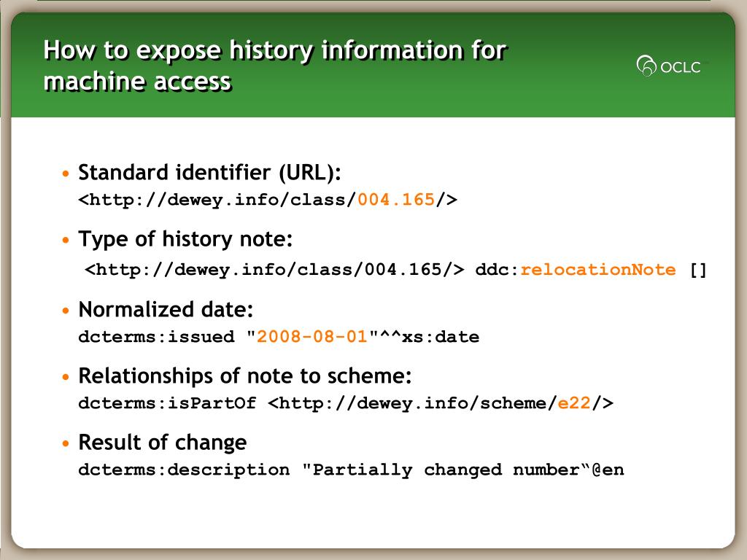Viewport: 747px width, 560px height.
Task: Click the orange '004.165' class number
Action: pyautogui.click(x=396, y=199)
